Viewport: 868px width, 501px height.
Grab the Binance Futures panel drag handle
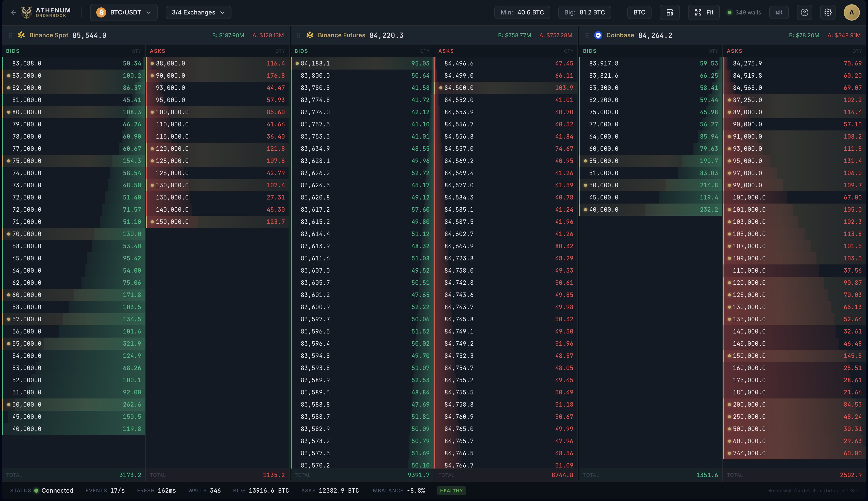pos(299,35)
